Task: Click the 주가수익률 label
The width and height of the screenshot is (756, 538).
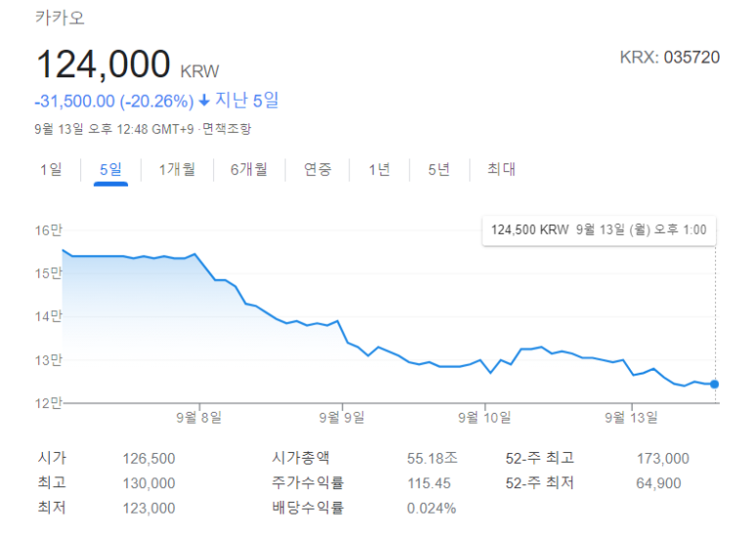Action: 308,482
